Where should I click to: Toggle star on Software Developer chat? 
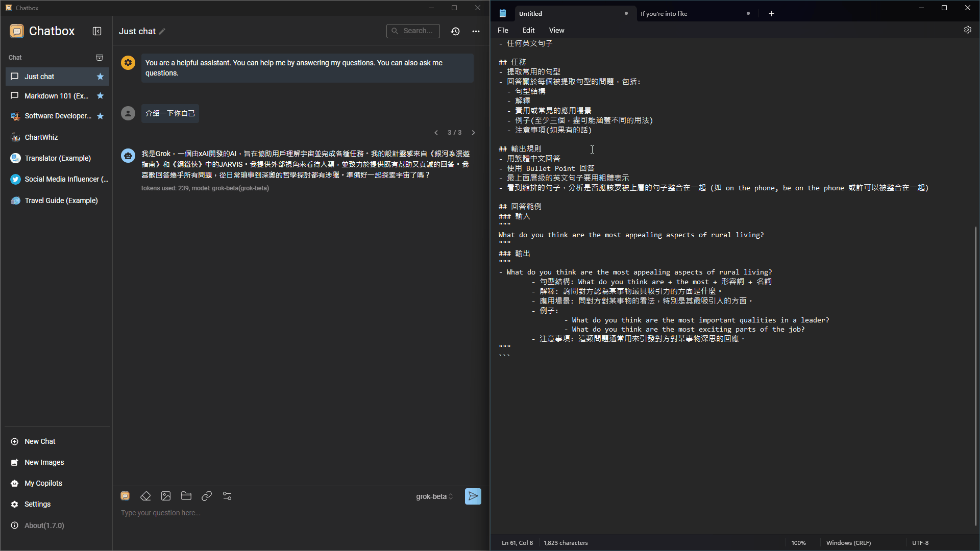(x=101, y=116)
